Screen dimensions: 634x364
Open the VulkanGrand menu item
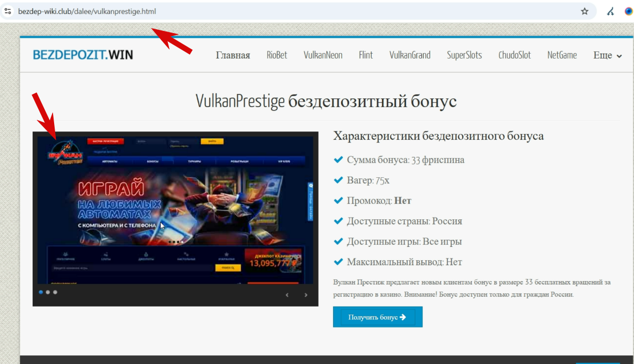click(x=410, y=55)
